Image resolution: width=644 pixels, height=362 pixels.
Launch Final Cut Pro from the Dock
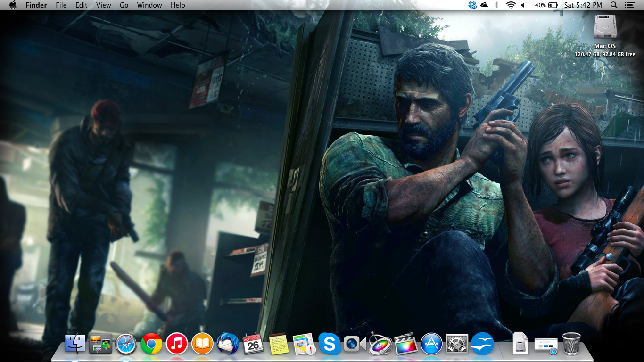pos(406,344)
